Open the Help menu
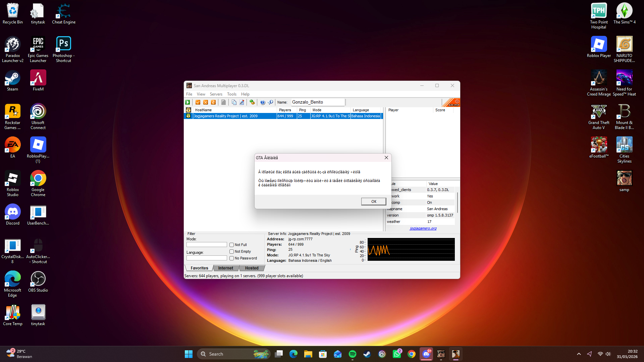The width and height of the screenshot is (644, 362). (245, 94)
